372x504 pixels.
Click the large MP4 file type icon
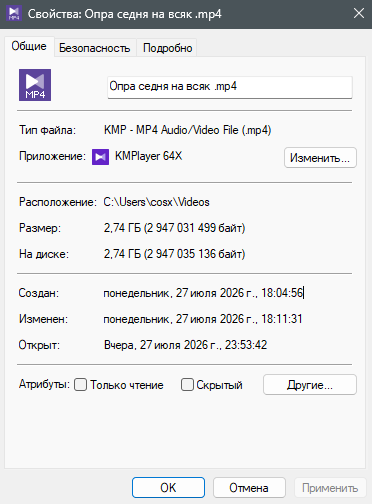[x=35, y=85]
